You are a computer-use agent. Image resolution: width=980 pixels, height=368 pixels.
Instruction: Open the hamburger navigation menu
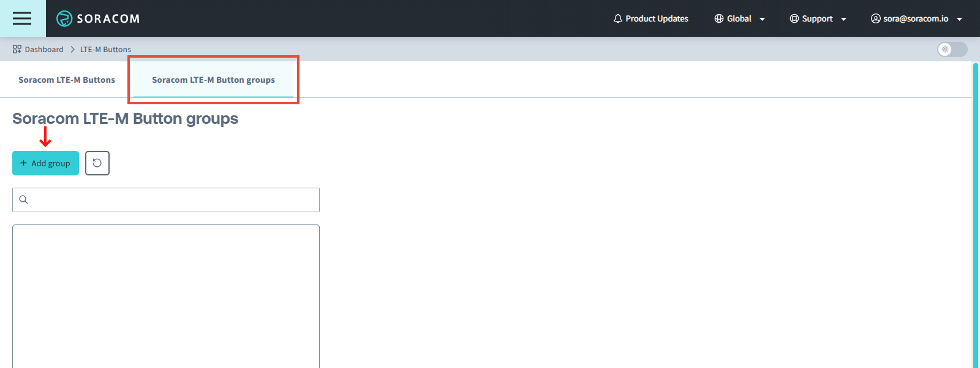coord(22,18)
